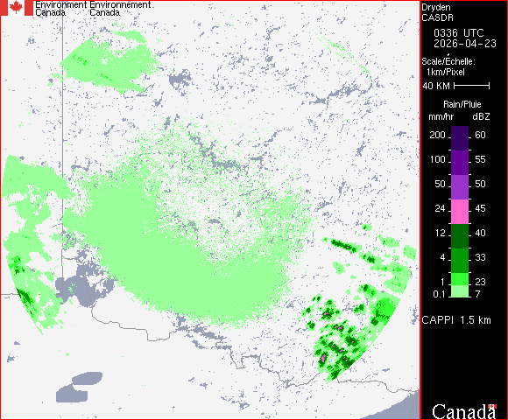This screenshot has height=420, width=508.
Task: Click the Rain/Pluie legend heading
Action: 462,104
